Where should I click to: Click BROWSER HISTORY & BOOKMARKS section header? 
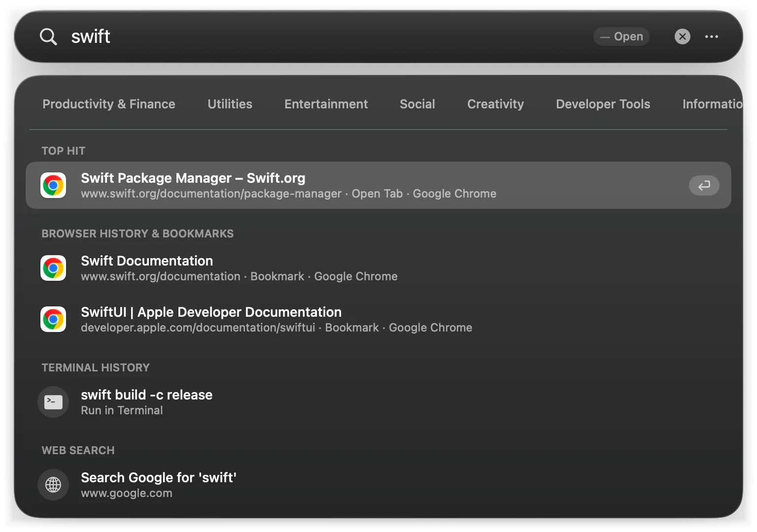click(138, 233)
